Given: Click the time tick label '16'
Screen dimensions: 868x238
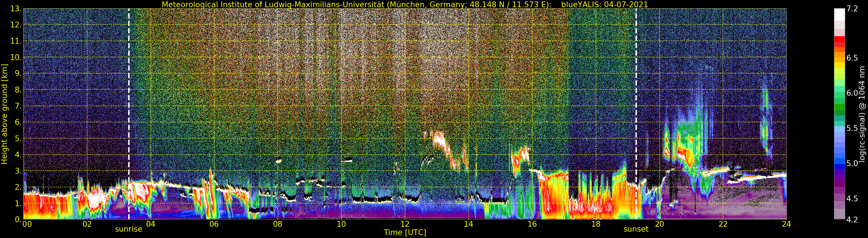Looking at the screenshot, I should tap(532, 224).
